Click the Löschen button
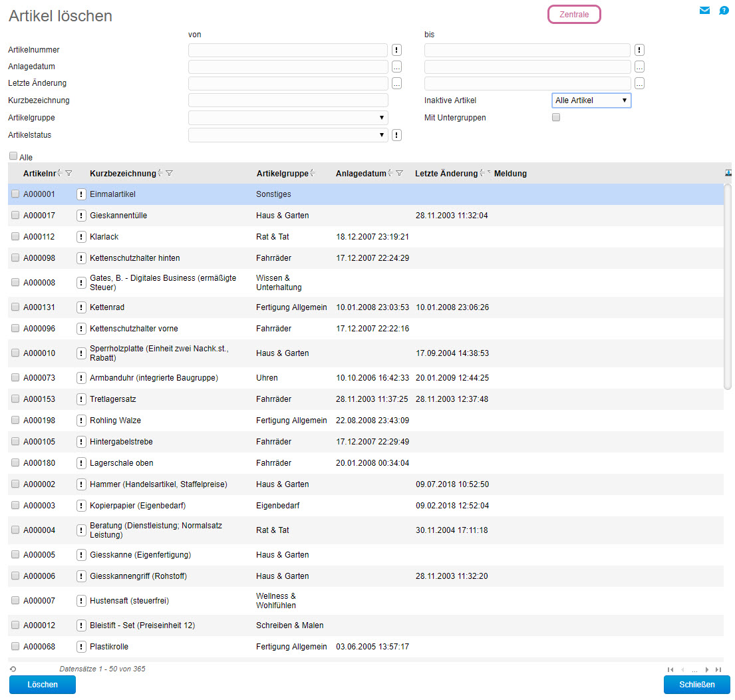Image resolution: width=735 pixels, height=700 pixels. pos(43,685)
